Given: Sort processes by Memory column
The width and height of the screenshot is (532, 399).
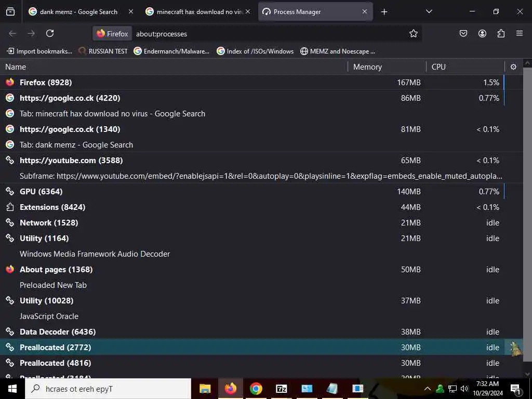Looking at the screenshot, I should 387,67.
